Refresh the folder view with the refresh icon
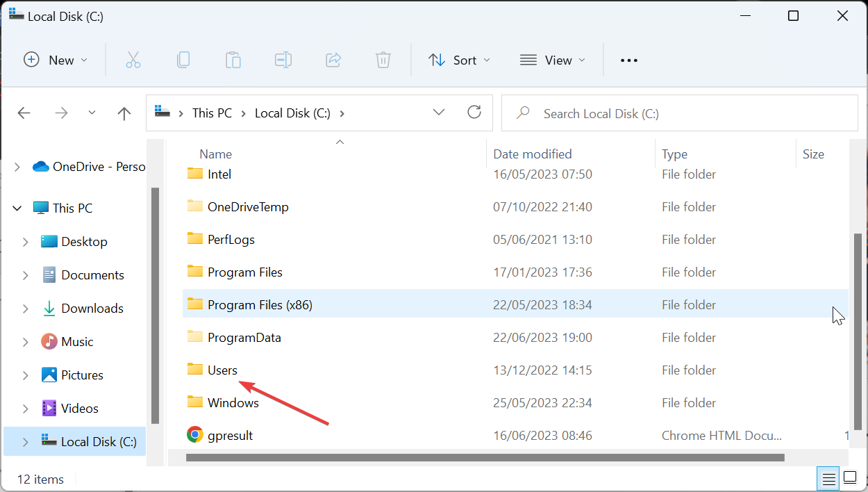 coord(474,112)
